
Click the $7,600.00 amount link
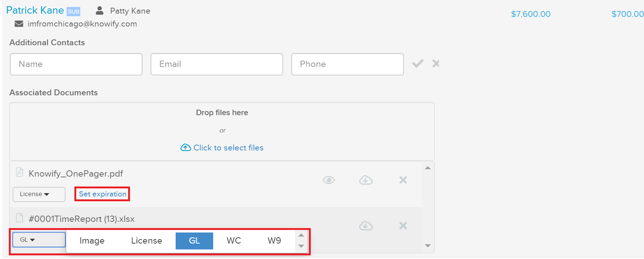(531, 14)
